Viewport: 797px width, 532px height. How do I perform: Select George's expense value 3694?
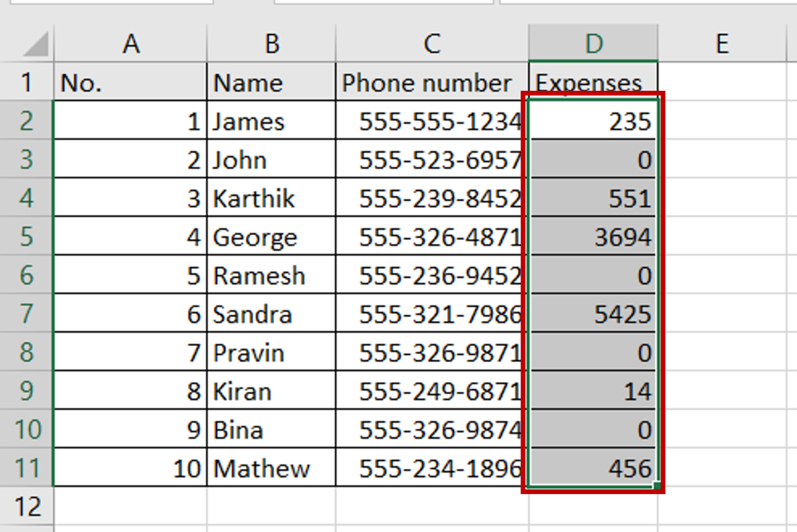592,237
